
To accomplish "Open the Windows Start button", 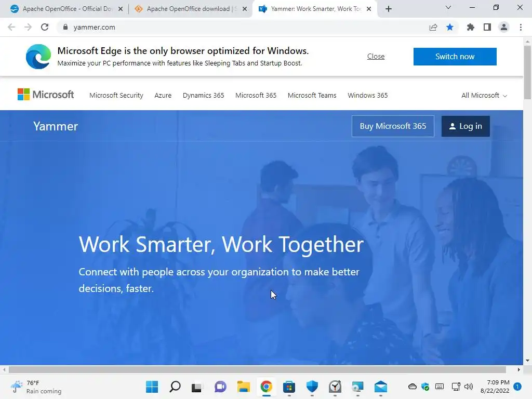I will 152,387.
